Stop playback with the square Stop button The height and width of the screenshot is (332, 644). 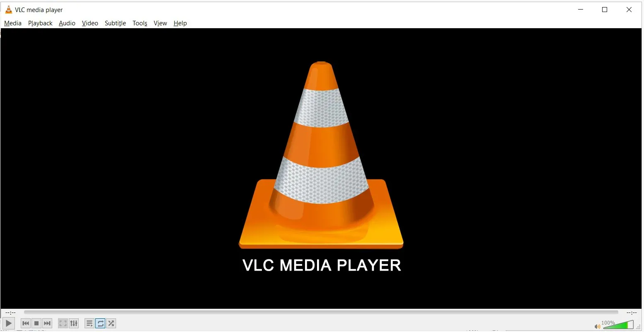pos(36,323)
